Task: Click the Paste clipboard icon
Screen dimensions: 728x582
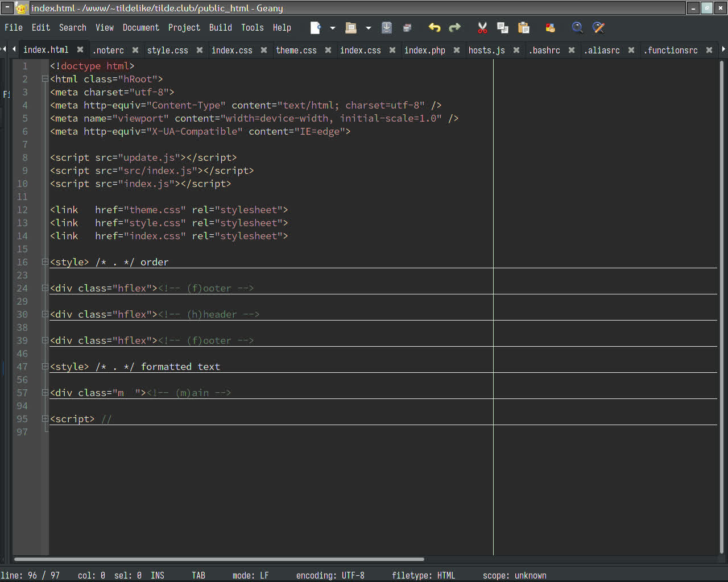Action: (524, 28)
